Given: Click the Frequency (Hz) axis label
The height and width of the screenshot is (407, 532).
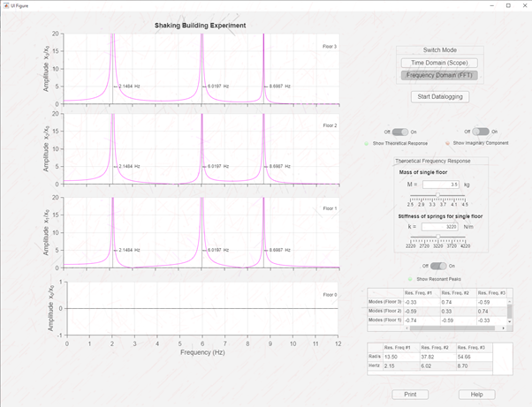Looking at the screenshot, I should tap(202, 352).
